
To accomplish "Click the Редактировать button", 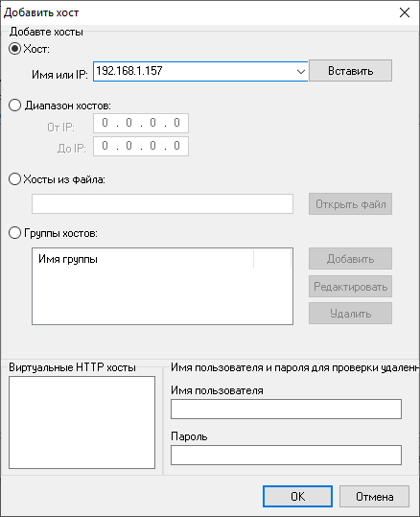I will coord(350,287).
